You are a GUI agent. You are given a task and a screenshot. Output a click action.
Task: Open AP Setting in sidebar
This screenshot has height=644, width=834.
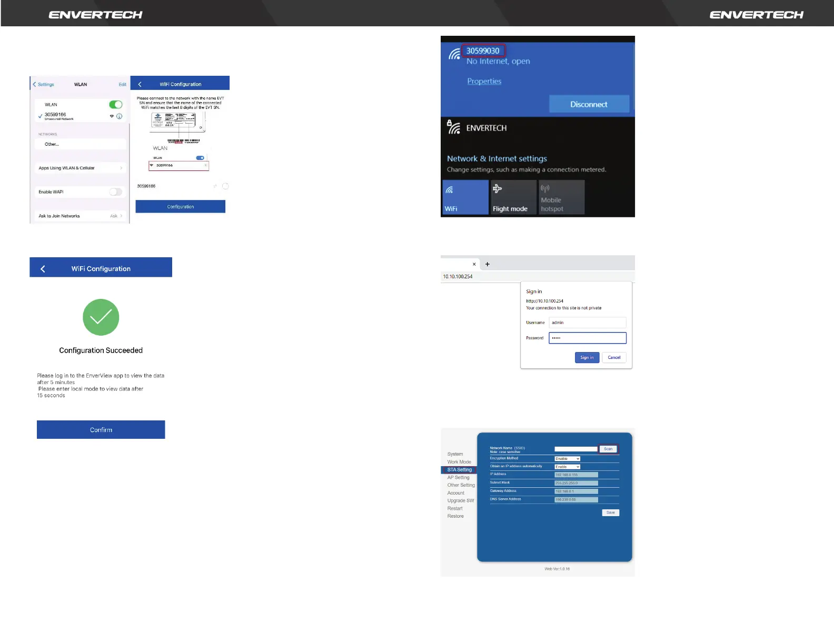458,478
